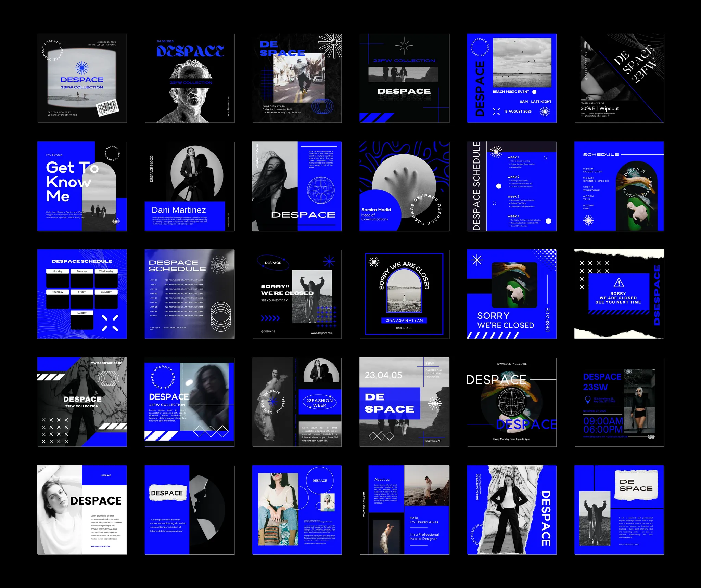Click the blue starburst above DESPACE 23FW text
The width and height of the screenshot is (701, 588).
click(x=82, y=68)
